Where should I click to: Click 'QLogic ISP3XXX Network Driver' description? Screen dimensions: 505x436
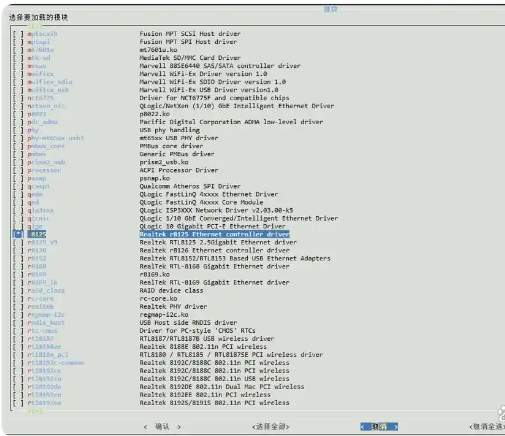click(216, 210)
